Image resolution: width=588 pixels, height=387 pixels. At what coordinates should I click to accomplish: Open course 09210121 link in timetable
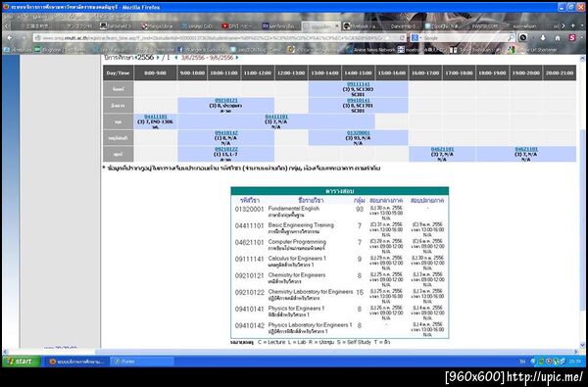226,100
